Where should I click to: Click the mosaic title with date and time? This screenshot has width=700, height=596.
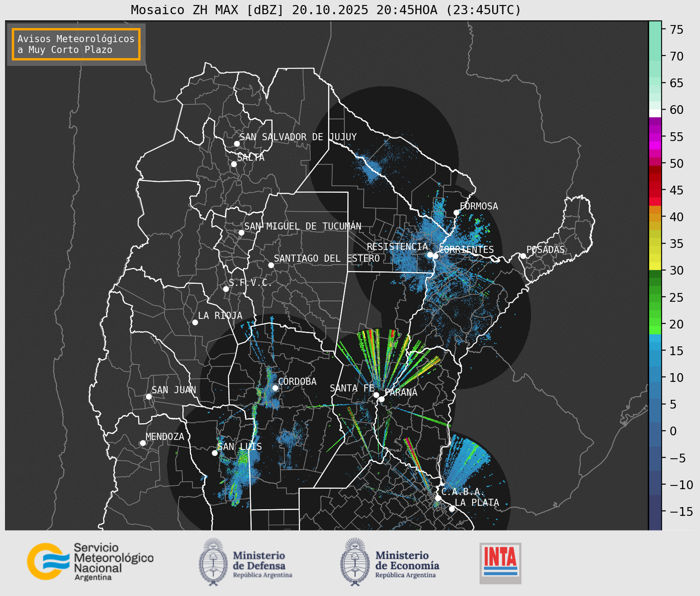[x=326, y=10]
